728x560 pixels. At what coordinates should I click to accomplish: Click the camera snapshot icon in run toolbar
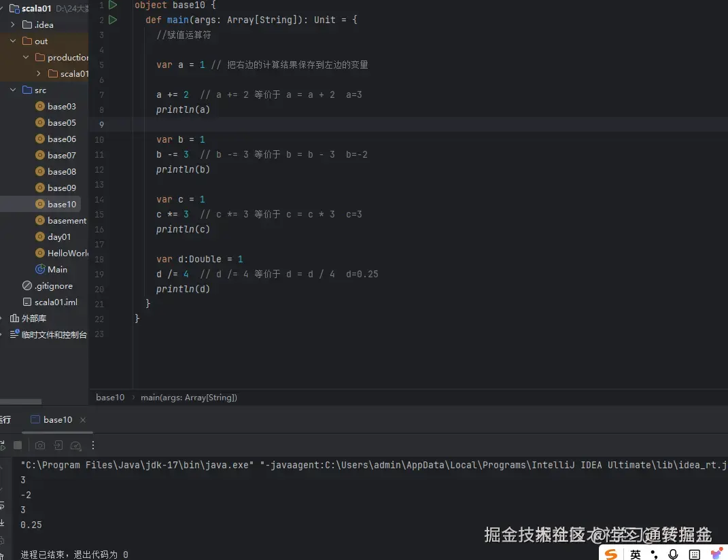pyautogui.click(x=39, y=445)
